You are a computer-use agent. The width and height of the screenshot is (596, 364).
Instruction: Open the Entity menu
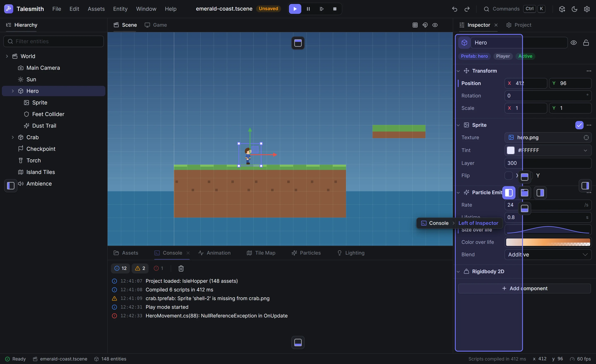point(120,9)
